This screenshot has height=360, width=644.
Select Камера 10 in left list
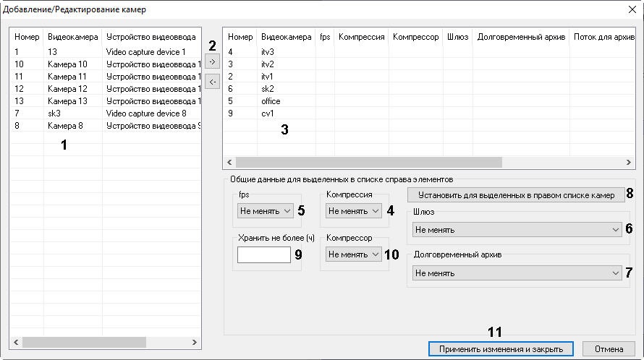(x=67, y=64)
